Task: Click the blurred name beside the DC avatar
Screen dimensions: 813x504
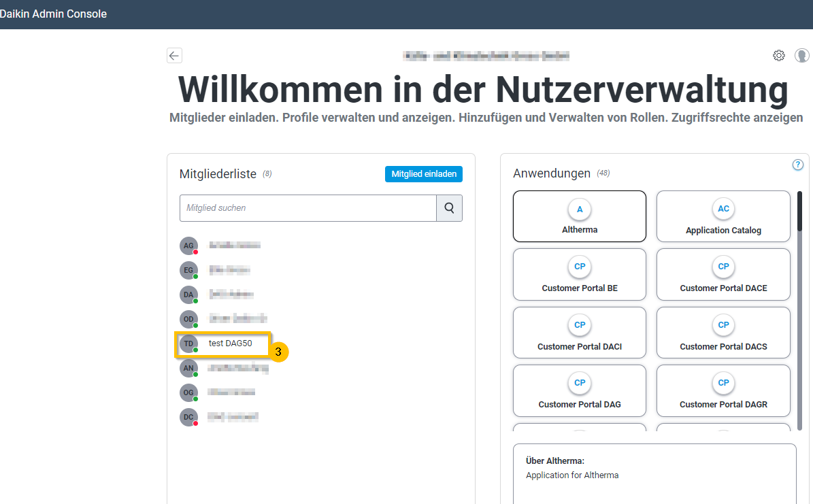Action: click(x=233, y=416)
